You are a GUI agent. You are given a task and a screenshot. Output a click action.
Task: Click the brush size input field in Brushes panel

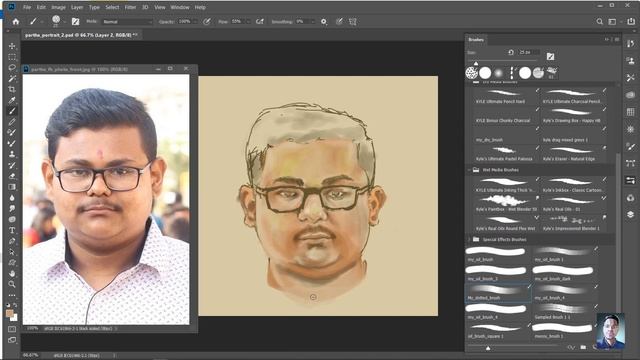click(x=529, y=52)
